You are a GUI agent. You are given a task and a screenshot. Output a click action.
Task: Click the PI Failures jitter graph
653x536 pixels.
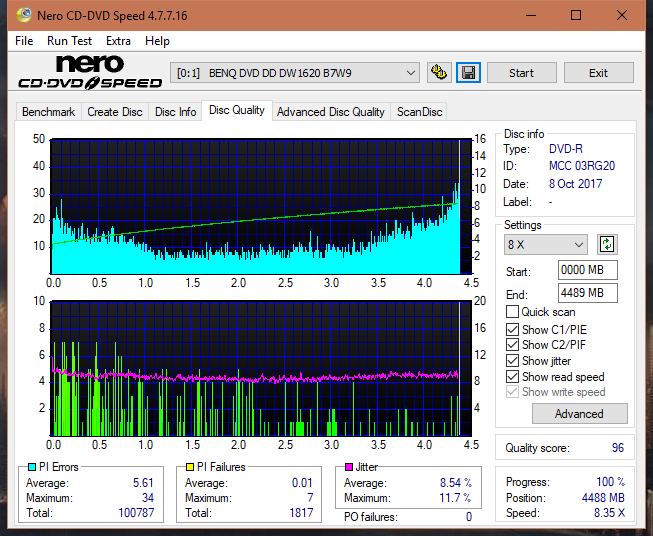[261, 369]
